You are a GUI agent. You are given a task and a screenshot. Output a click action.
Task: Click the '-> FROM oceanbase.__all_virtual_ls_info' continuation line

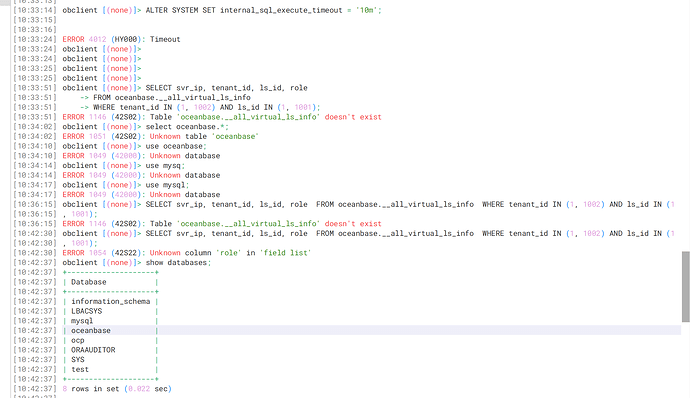165,97
